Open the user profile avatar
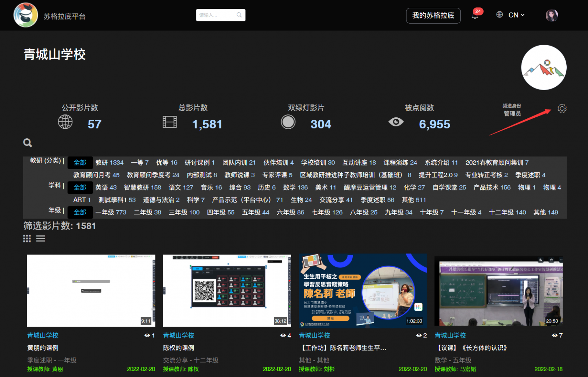This screenshot has width=588, height=377. [552, 15]
